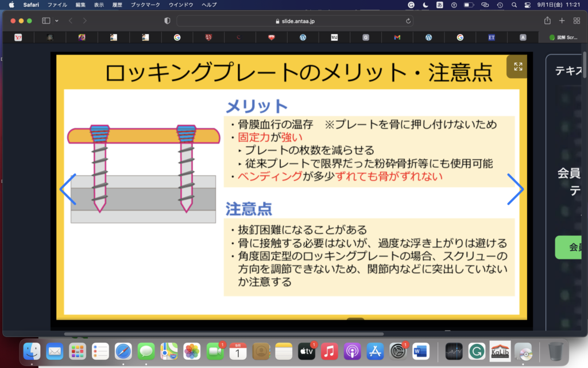588x368 pixels.
Task: Open the ブックマーク menu
Action: 145,5
